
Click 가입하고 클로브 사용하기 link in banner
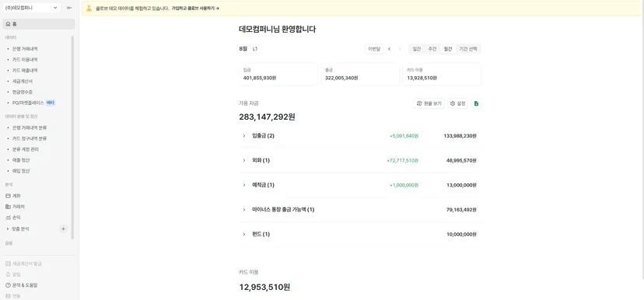coord(195,9)
